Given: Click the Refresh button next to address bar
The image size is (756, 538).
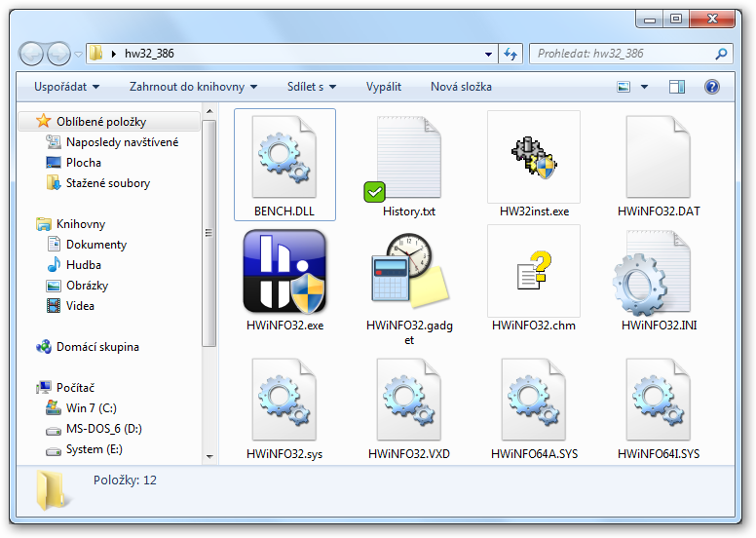Looking at the screenshot, I should pyautogui.click(x=510, y=54).
